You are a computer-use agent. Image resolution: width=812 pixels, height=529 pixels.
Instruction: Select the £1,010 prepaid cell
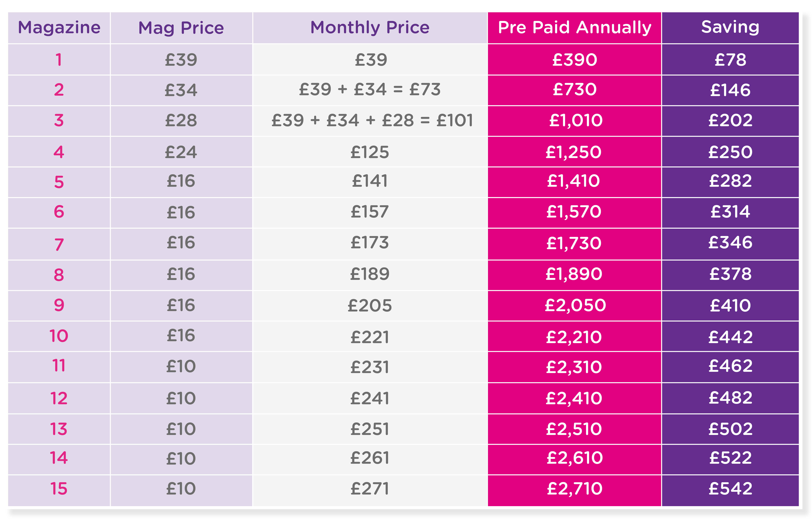[x=575, y=121]
